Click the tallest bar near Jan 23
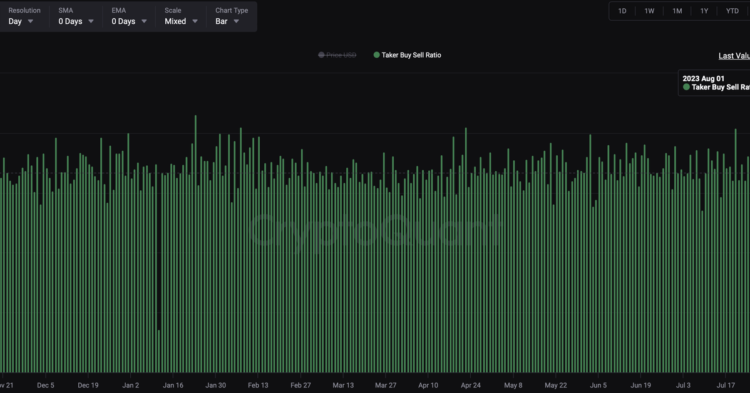 [196, 244]
